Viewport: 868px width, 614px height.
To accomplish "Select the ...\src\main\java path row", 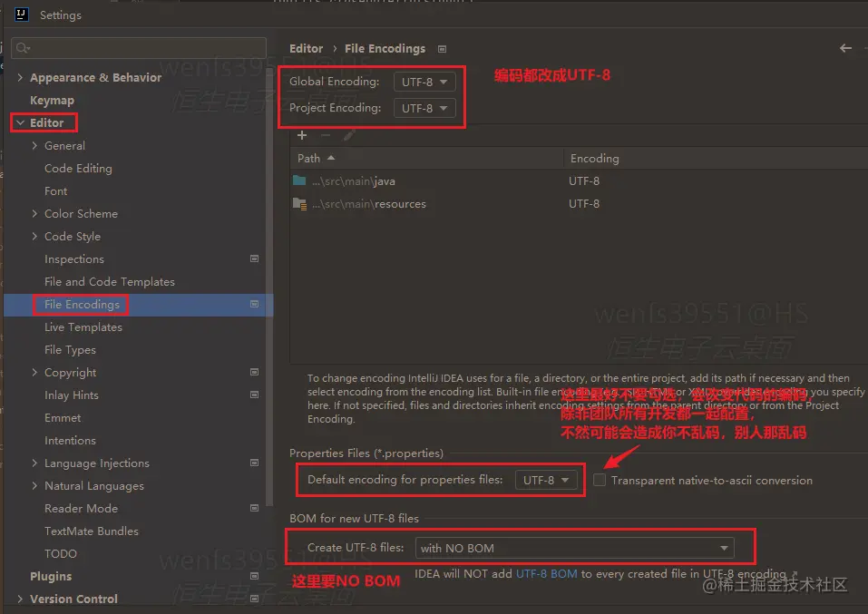I will point(579,181).
